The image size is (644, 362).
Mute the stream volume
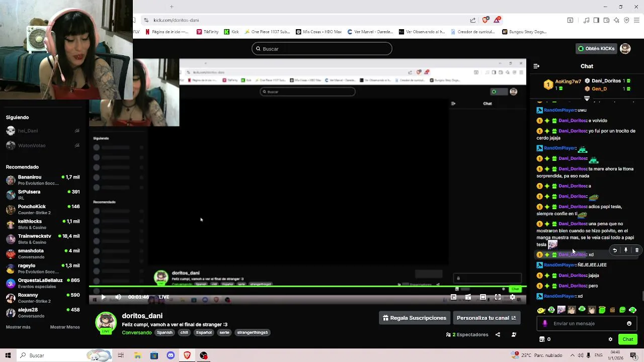pyautogui.click(x=118, y=297)
